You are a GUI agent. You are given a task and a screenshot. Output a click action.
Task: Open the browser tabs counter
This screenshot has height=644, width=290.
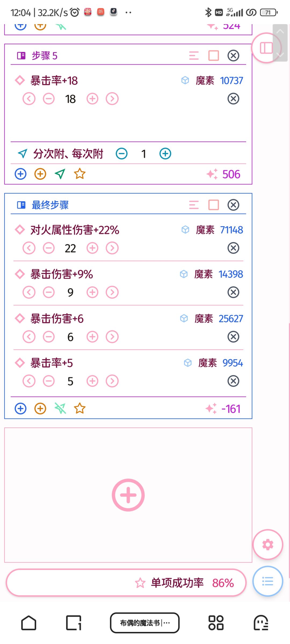(74, 623)
